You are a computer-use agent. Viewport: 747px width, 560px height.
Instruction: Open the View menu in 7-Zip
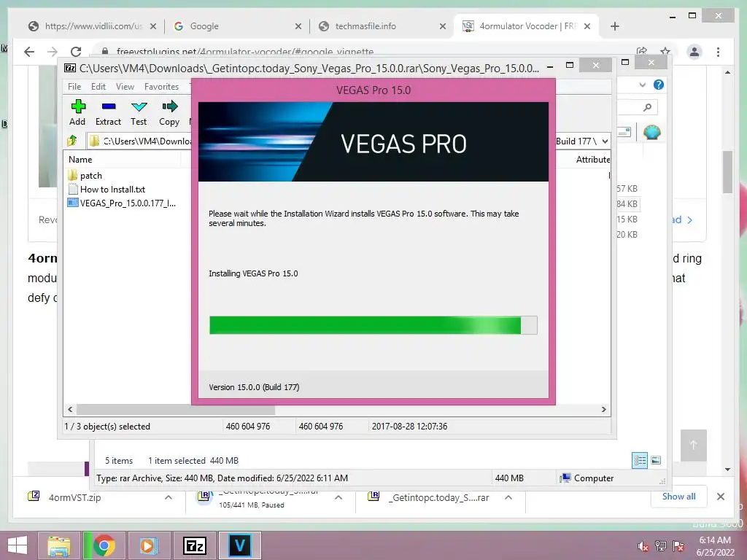[x=125, y=87]
